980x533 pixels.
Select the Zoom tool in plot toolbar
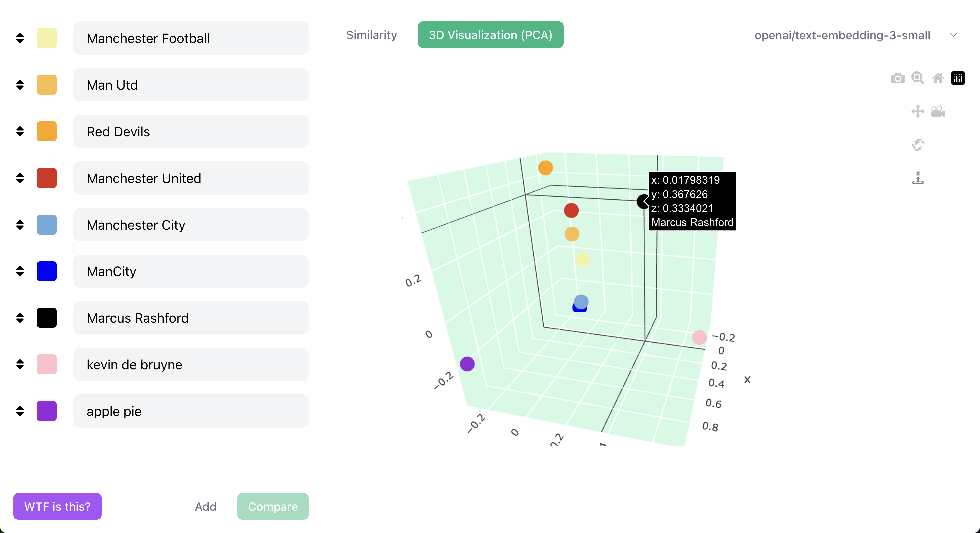click(x=918, y=78)
